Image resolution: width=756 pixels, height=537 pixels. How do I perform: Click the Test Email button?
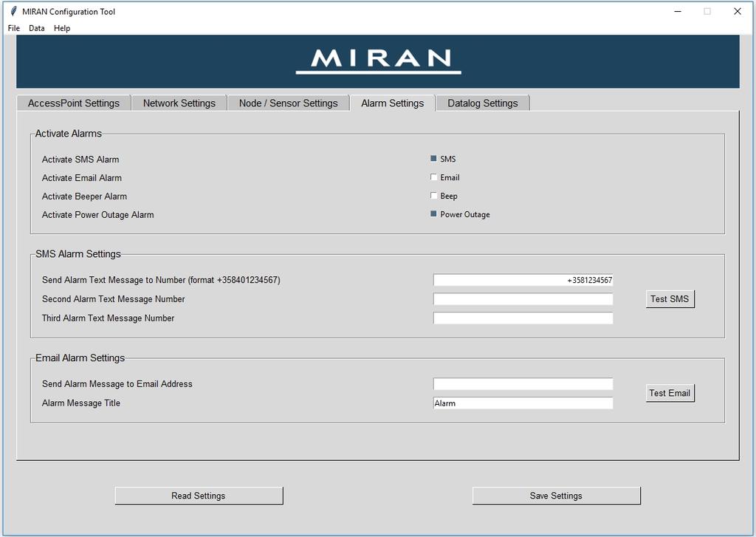tap(670, 393)
